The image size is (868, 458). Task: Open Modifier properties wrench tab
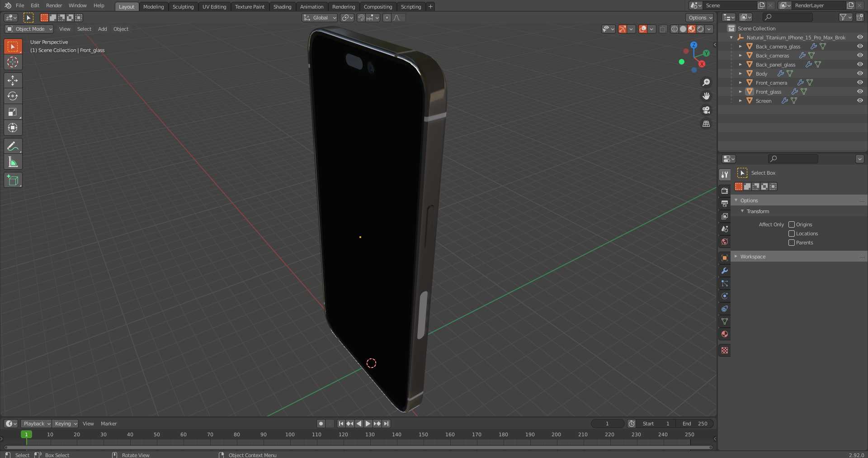pyautogui.click(x=725, y=271)
